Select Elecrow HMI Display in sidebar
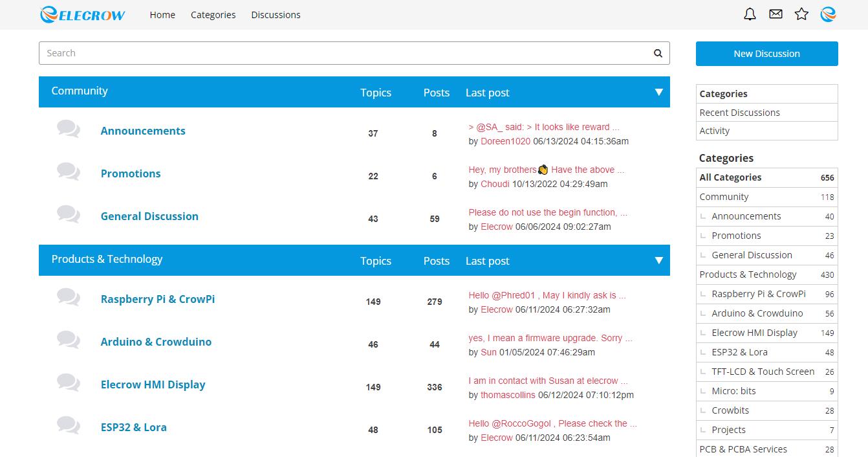868x457 pixels. pos(767,333)
